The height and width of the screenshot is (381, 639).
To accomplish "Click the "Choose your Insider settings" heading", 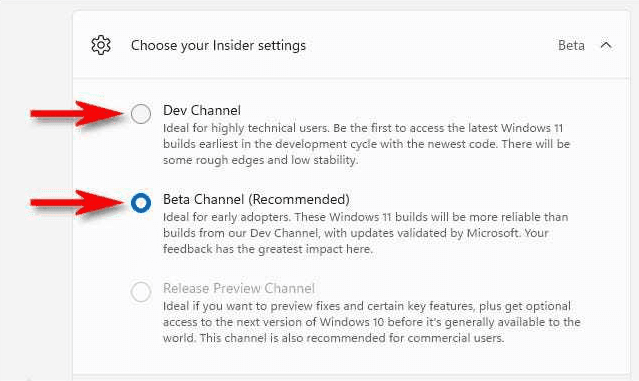I will [218, 45].
